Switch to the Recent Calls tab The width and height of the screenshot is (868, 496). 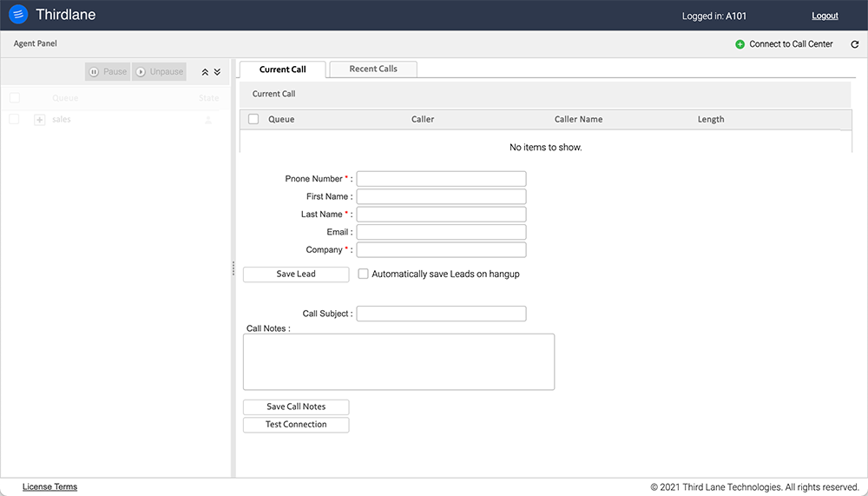click(373, 69)
